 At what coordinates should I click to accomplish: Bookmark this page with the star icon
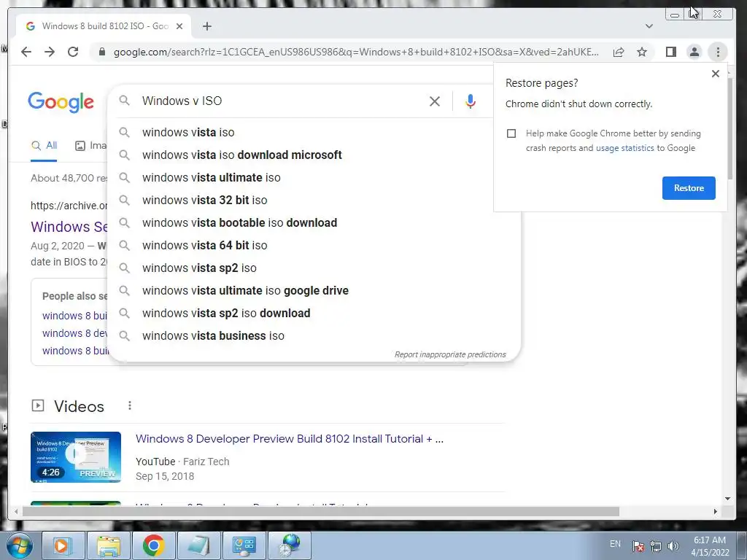[x=642, y=52]
